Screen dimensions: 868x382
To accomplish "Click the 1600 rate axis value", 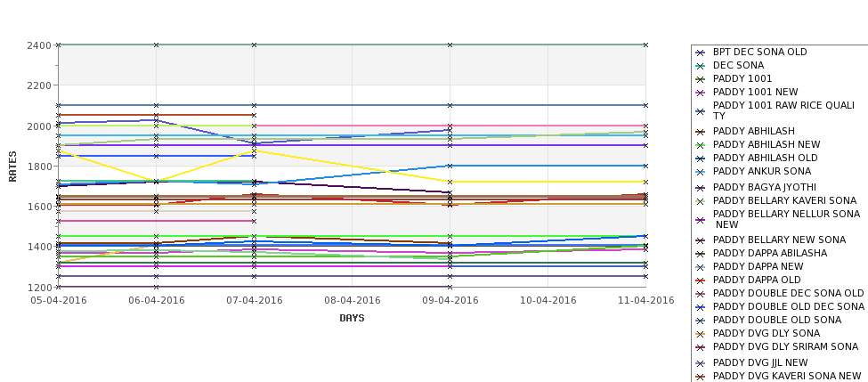I will tap(39, 207).
